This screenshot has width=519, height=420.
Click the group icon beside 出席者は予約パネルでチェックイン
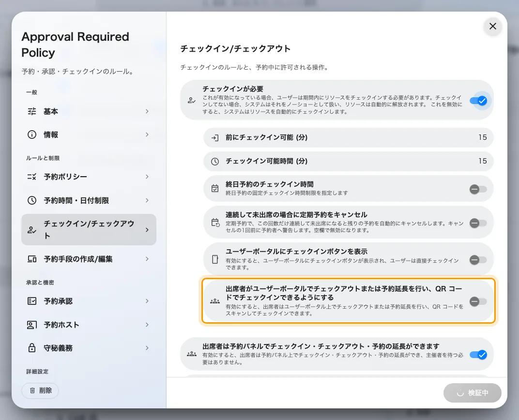(x=192, y=354)
